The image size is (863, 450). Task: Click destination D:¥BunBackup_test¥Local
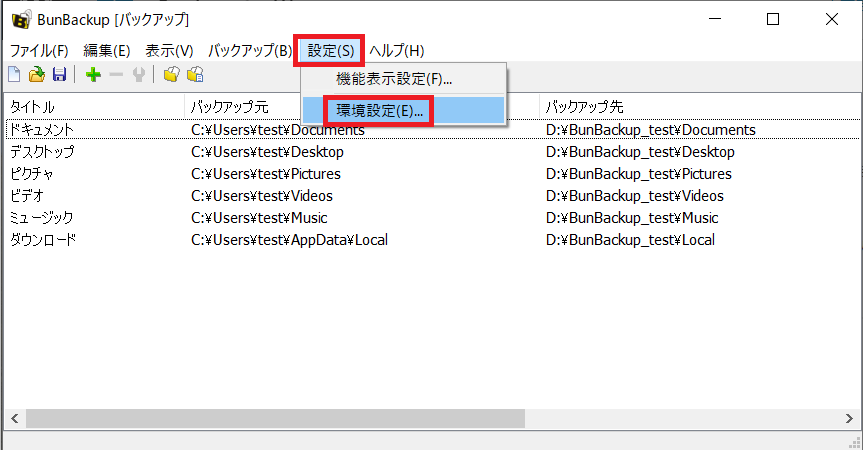pyautogui.click(x=630, y=240)
